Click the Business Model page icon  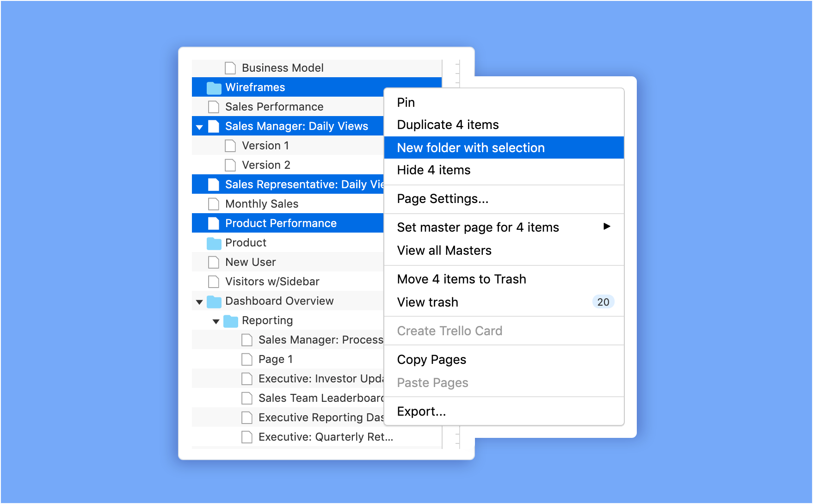click(x=230, y=68)
